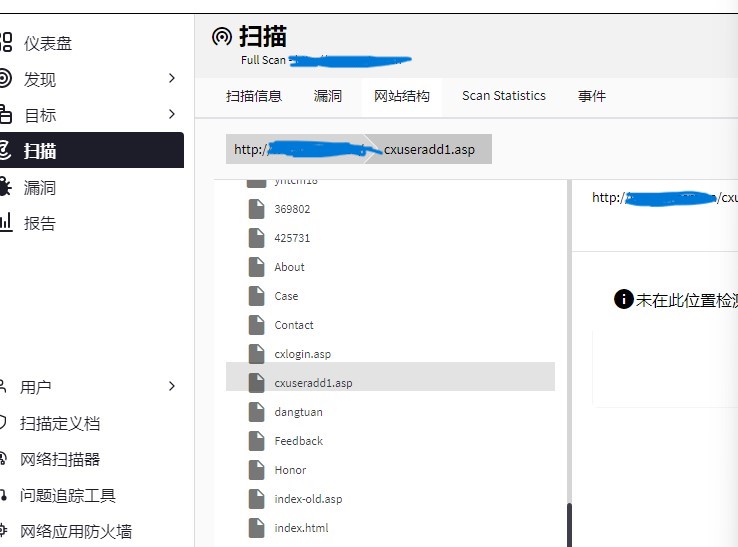
Task: Open 漏洞 in the sidebar
Action: pyautogui.click(x=40, y=187)
